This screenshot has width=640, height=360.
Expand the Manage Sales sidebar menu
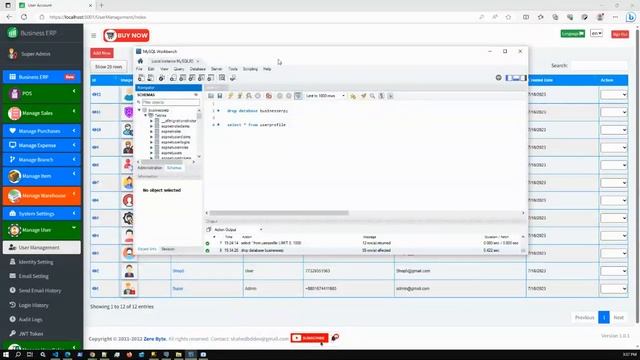pos(42,113)
